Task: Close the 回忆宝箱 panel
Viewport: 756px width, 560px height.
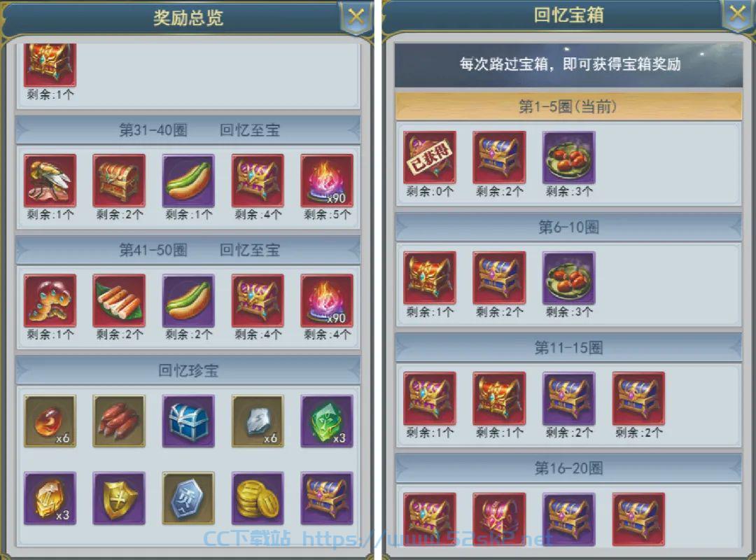Action: click(737, 15)
